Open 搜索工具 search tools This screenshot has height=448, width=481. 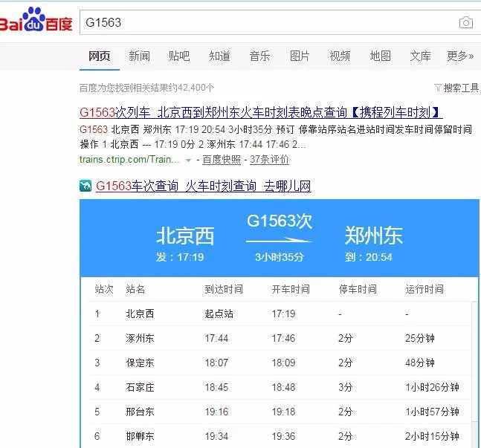point(461,88)
